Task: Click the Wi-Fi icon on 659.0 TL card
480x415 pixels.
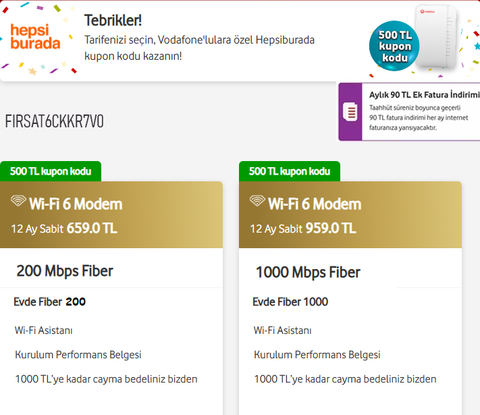Action: [18, 201]
